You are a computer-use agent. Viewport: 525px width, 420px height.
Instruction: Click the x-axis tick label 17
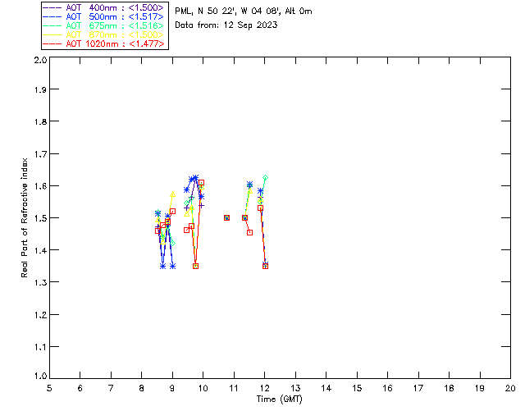click(418, 388)
